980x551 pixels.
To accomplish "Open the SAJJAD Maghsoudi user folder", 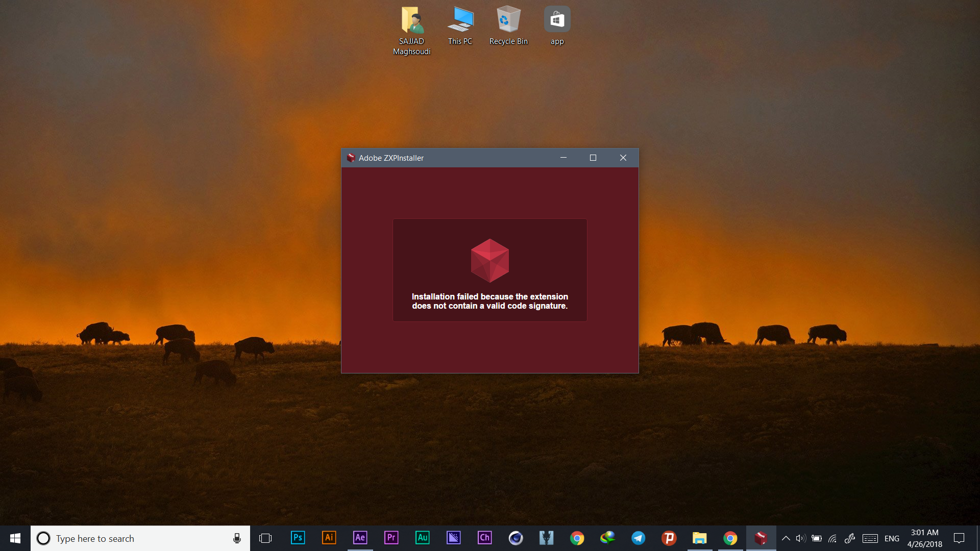I will tap(411, 31).
